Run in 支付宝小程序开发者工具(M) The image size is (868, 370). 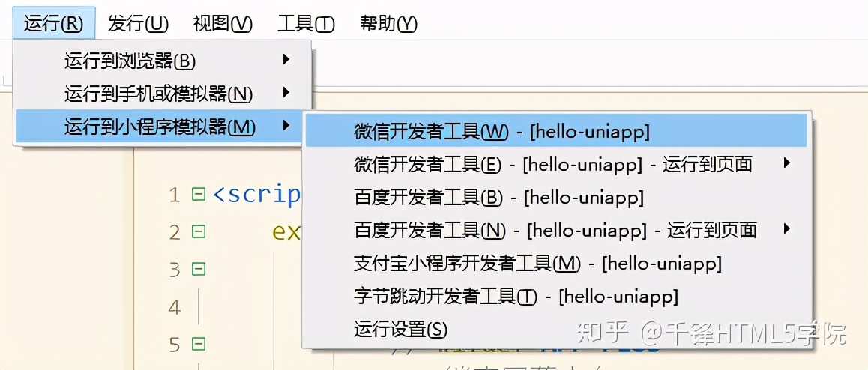(x=556, y=263)
